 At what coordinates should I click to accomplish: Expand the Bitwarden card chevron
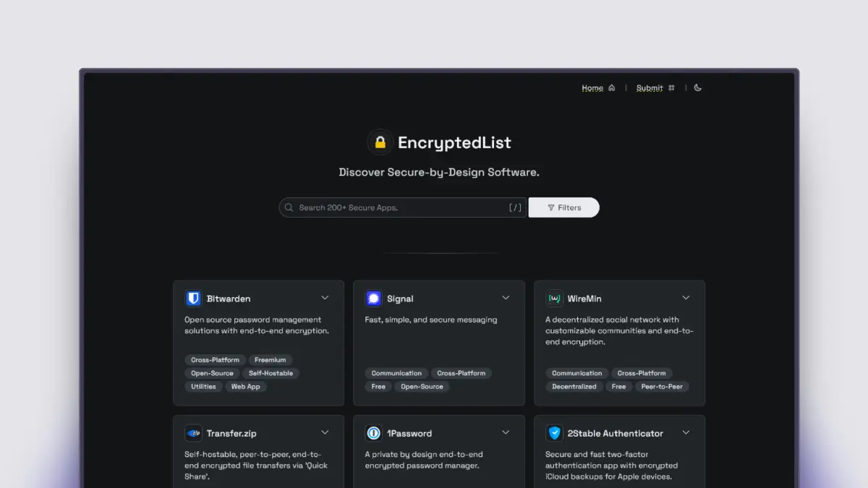325,298
